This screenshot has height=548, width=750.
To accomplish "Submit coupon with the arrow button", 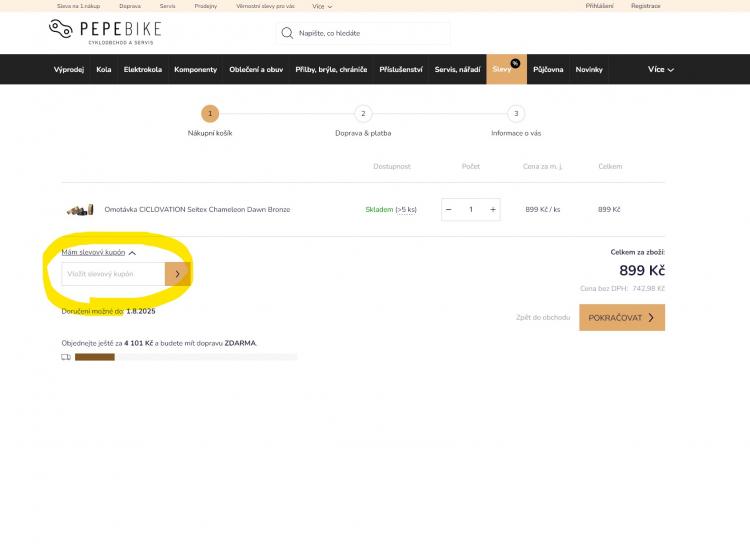I will 177,273.
